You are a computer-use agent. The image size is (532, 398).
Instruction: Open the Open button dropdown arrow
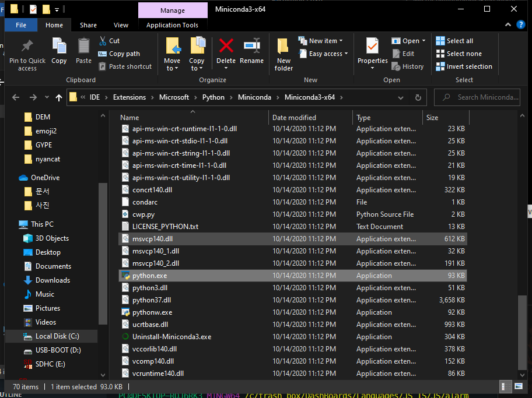(423, 41)
